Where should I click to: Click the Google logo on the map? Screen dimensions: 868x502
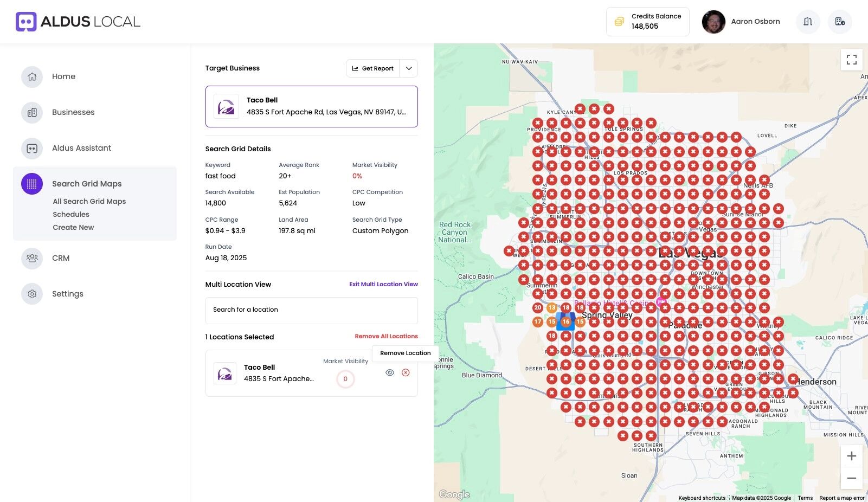pos(454,494)
